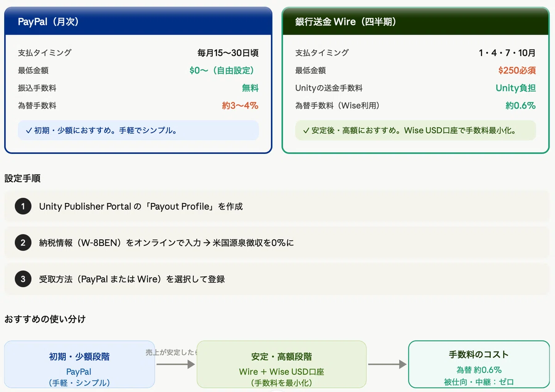This screenshot has width=555, height=392.
Task: Click the Payout Profile creation step
Action: click(x=277, y=206)
